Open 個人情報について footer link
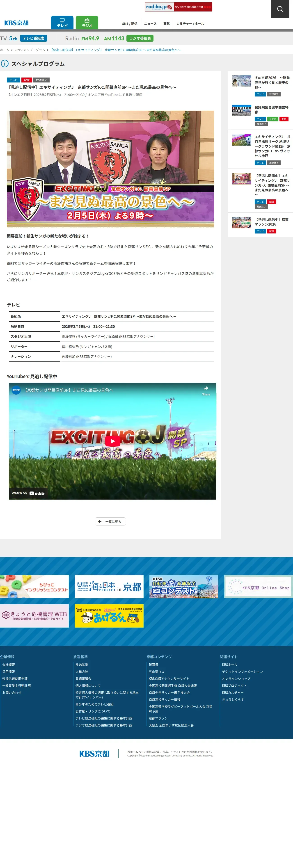 tap(88, 685)
